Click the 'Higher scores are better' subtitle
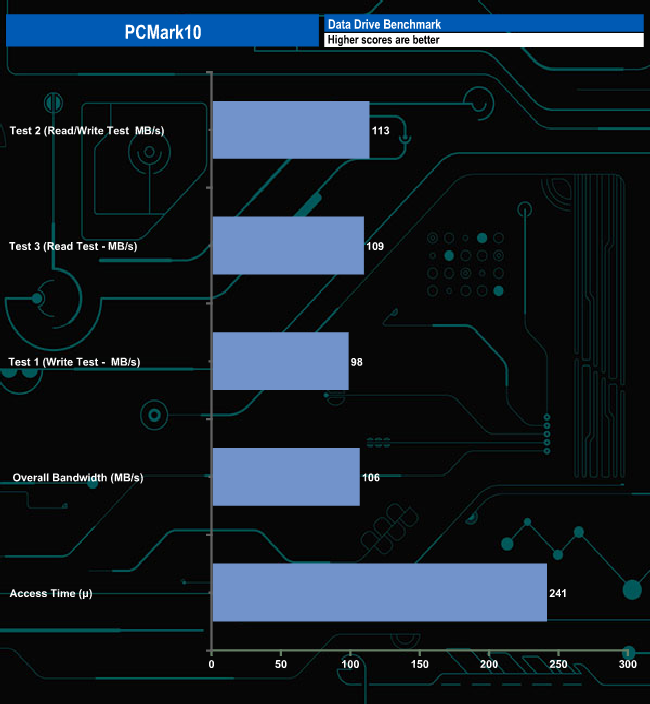650x704 pixels. click(x=383, y=40)
